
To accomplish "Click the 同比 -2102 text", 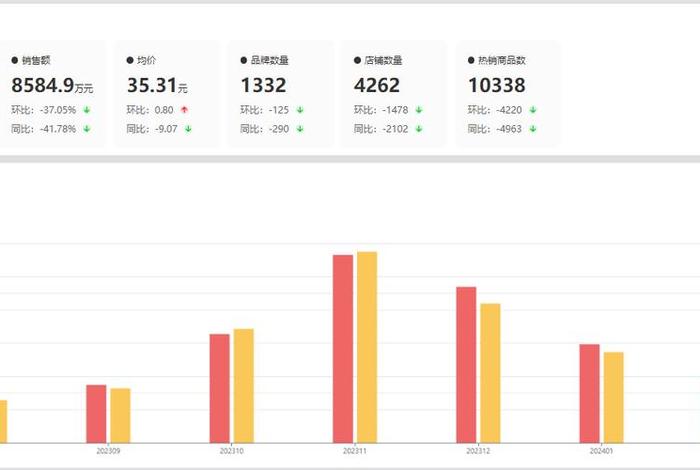I will pos(381,129).
